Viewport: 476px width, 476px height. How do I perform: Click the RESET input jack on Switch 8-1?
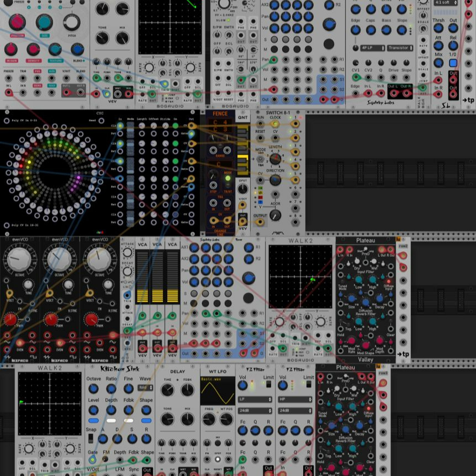[260, 138]
